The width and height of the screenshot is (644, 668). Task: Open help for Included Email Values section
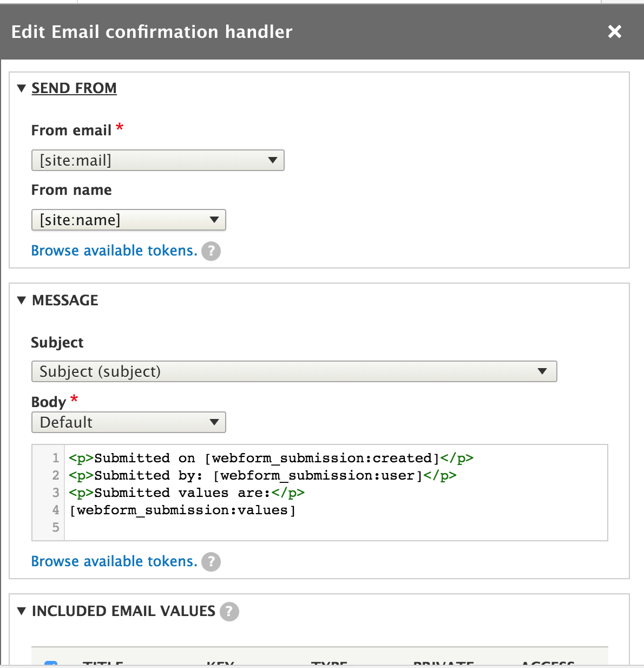coord(231,611)
